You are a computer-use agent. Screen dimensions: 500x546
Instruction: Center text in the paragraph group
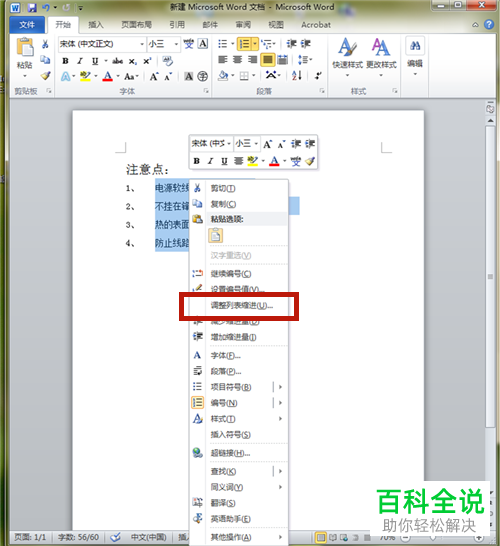tap(237, 60)
